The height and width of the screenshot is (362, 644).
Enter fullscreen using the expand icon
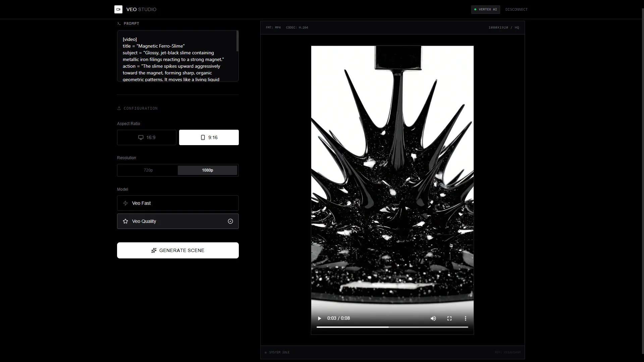coord(449,318)
